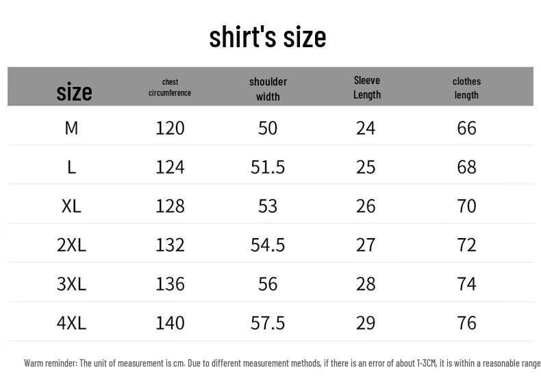
Task: Select the L size row label
Action: (x=71, y=168)
